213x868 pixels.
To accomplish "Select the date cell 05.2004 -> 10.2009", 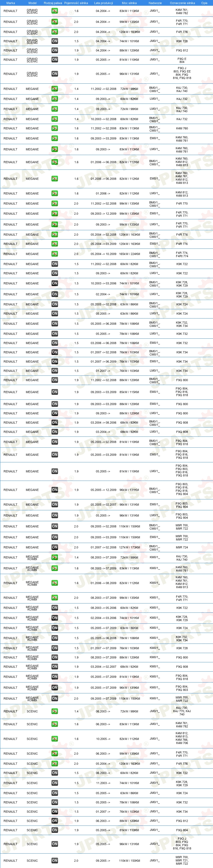I will coord(104,254).
